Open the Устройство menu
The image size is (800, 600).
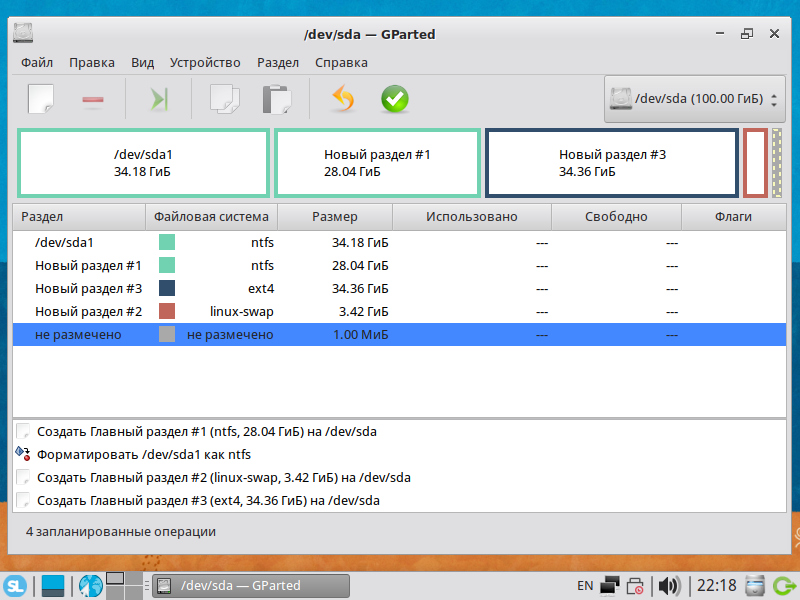tap(205, 62)
